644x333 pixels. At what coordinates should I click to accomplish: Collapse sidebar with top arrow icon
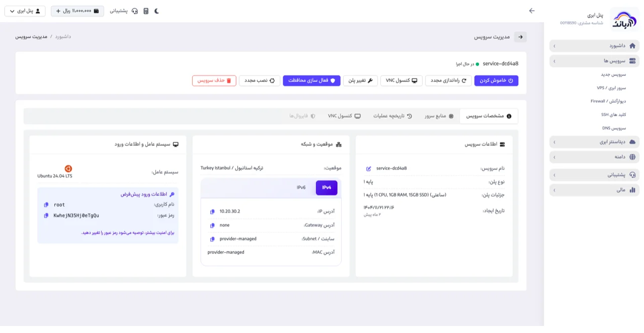point(532,11)
